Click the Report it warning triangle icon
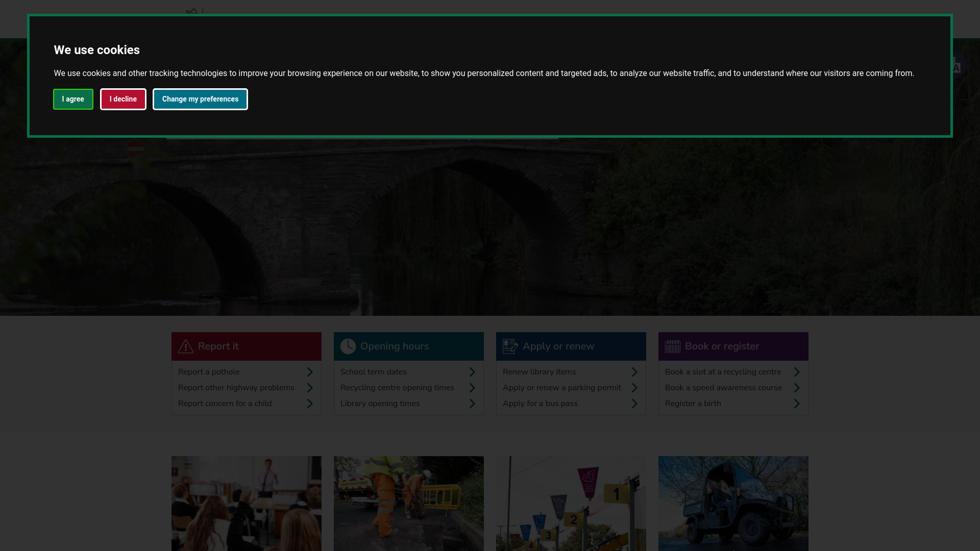The height and width of the screenshot is (551, 980). [186, 346]
